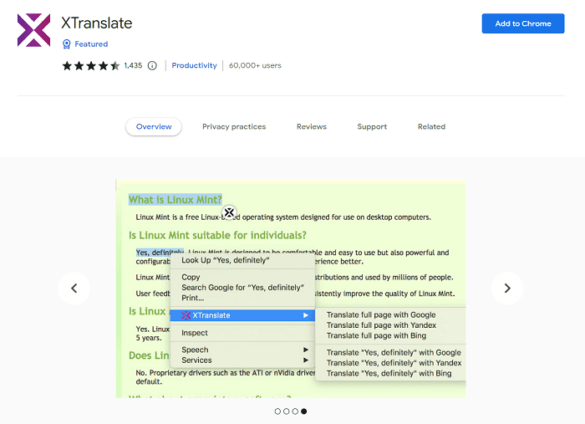
Task: Open the Privacy practices tab
Action: click(x=234, y=127)
